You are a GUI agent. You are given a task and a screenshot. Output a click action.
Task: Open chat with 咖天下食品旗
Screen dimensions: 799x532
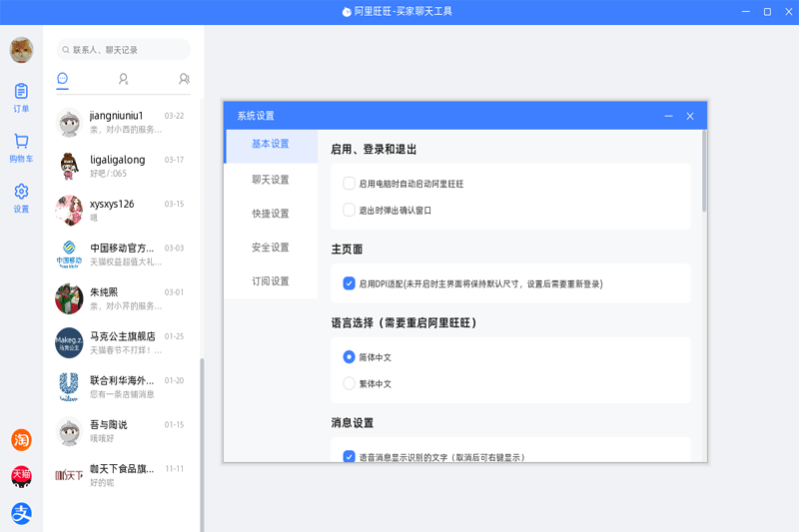[x=122, y=475]
